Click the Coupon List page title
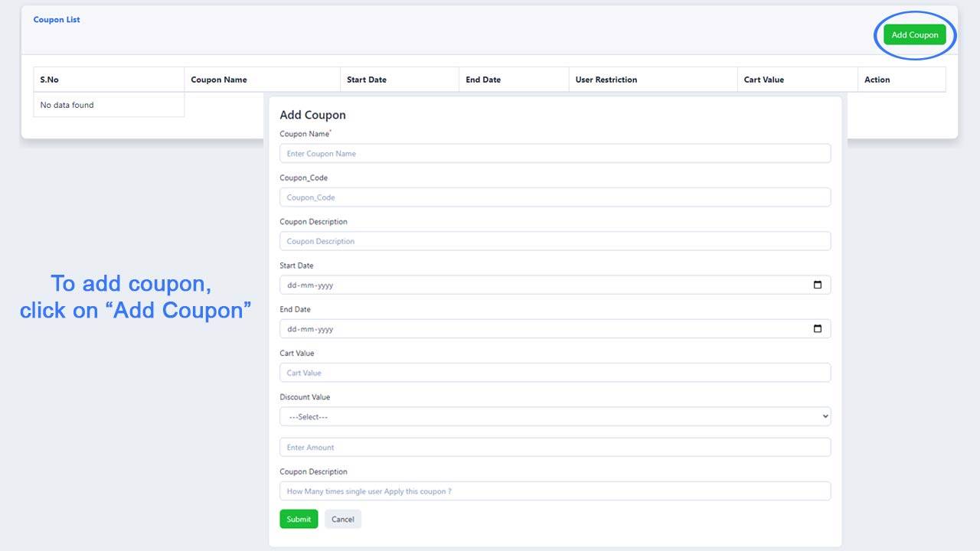Viewport: 980px width, 551px height. tap(57, 20)
